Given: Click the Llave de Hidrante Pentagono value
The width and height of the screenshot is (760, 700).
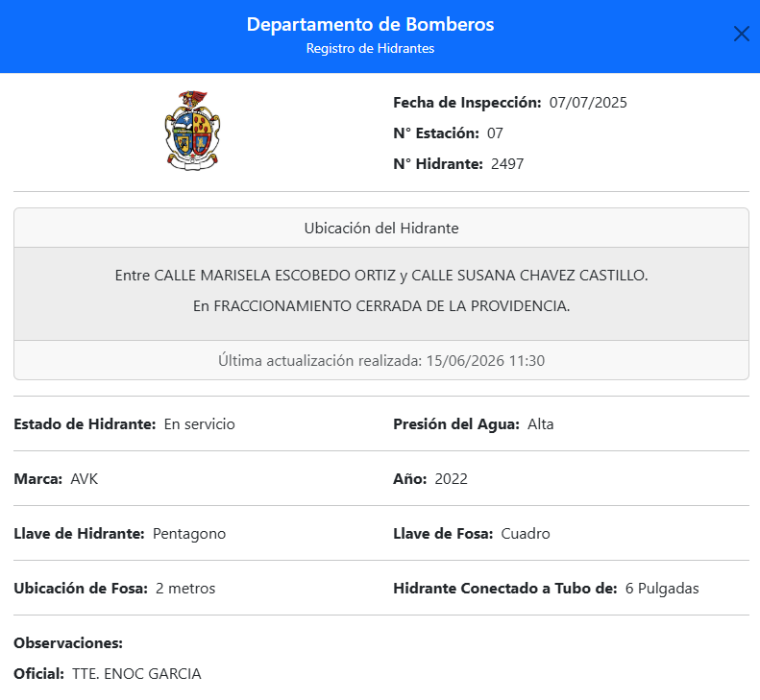Looking at the screenshot, I should pyautogui.click(x=189, y=534).
